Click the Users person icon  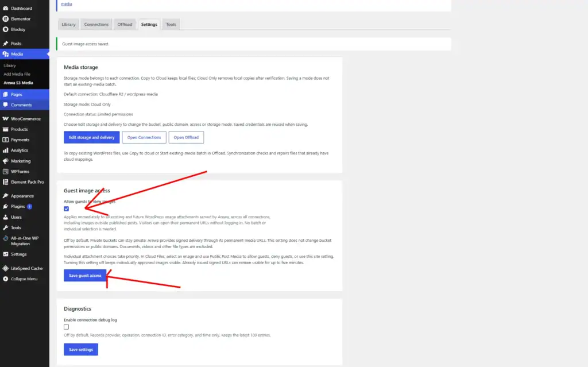[x=6, y=217]
